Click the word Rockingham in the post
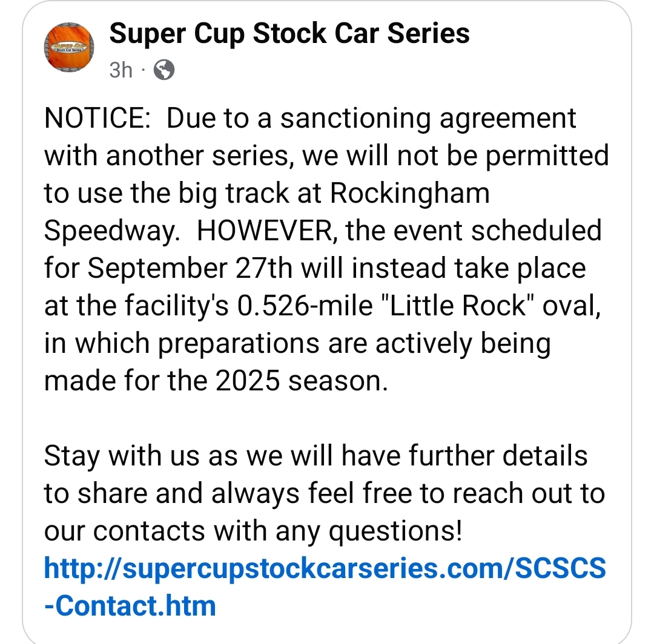 coord(409,194)
